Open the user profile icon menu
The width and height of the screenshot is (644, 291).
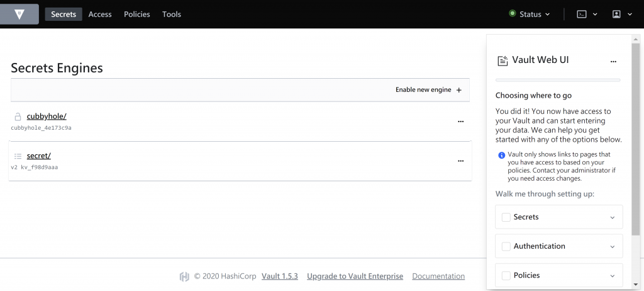(x=616, y=14)
